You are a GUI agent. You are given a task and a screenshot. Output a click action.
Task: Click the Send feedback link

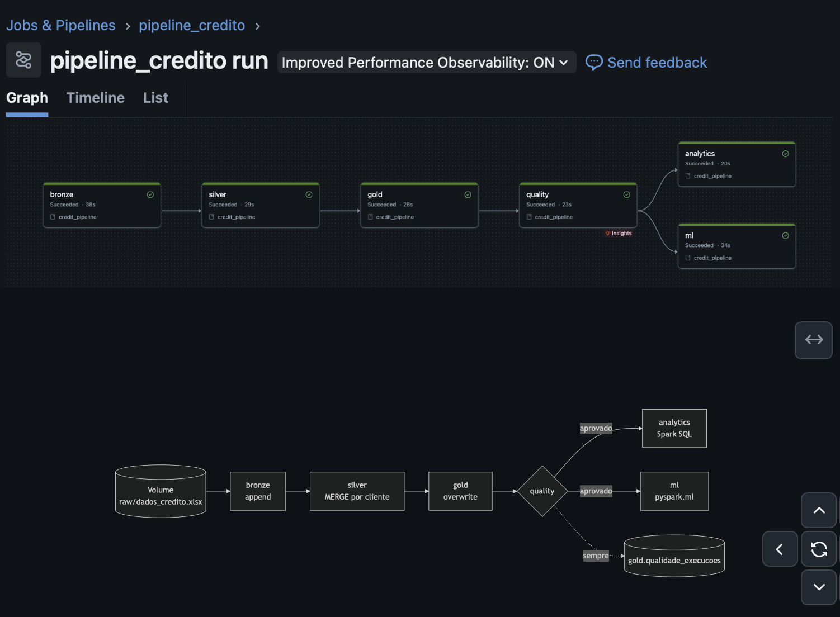(657, 63)
